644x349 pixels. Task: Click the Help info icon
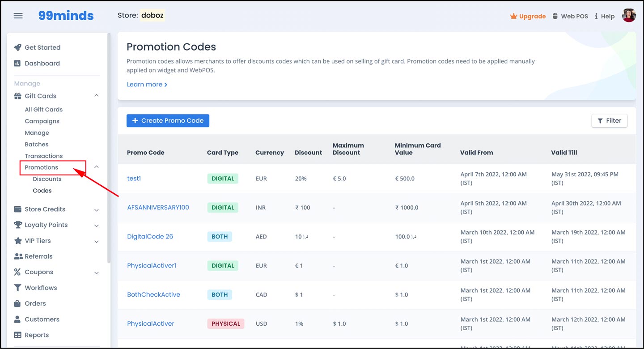coord(596,16)
